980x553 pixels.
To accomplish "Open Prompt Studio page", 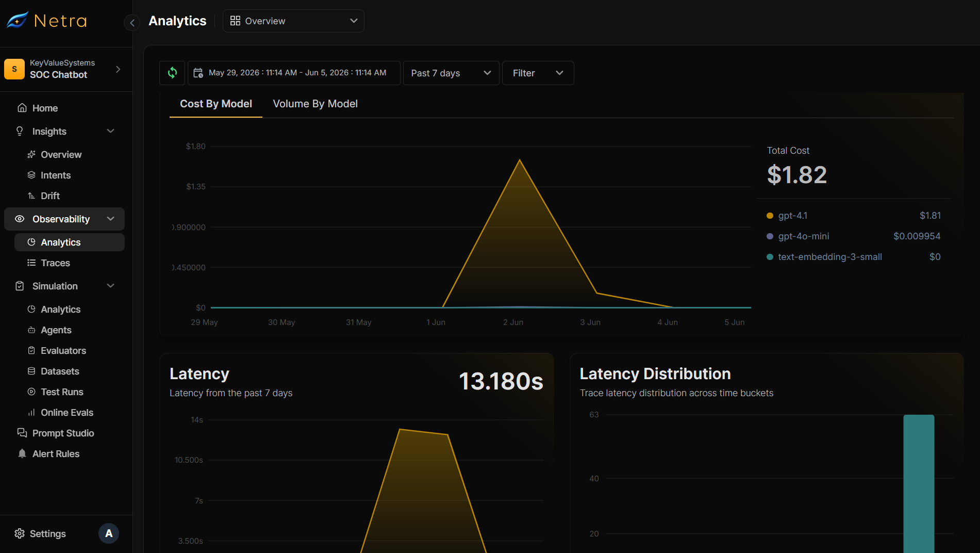I will pos(64,433).
